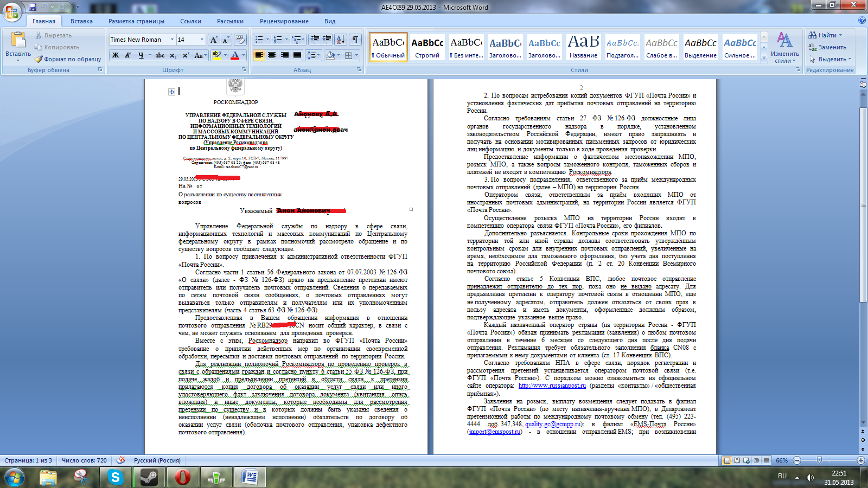Open Borders dropdown arrow

coord(357,55)
